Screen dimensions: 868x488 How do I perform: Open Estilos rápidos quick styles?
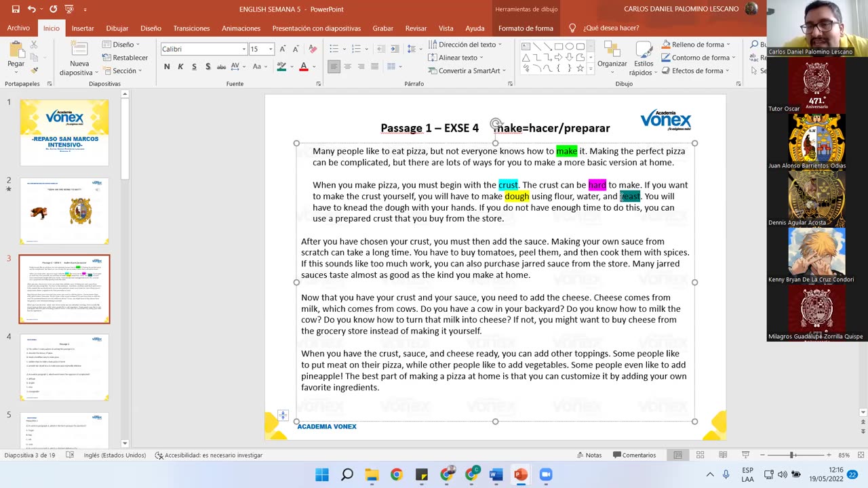643,58
